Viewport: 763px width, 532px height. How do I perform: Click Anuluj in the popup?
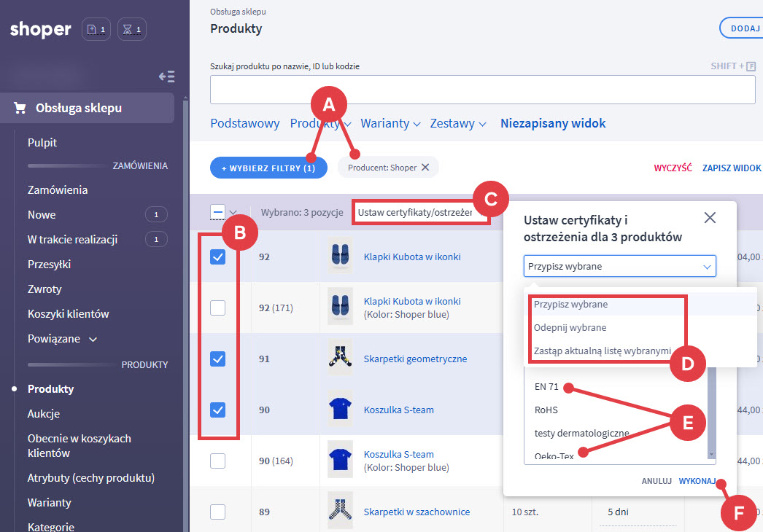coord(657,481)
